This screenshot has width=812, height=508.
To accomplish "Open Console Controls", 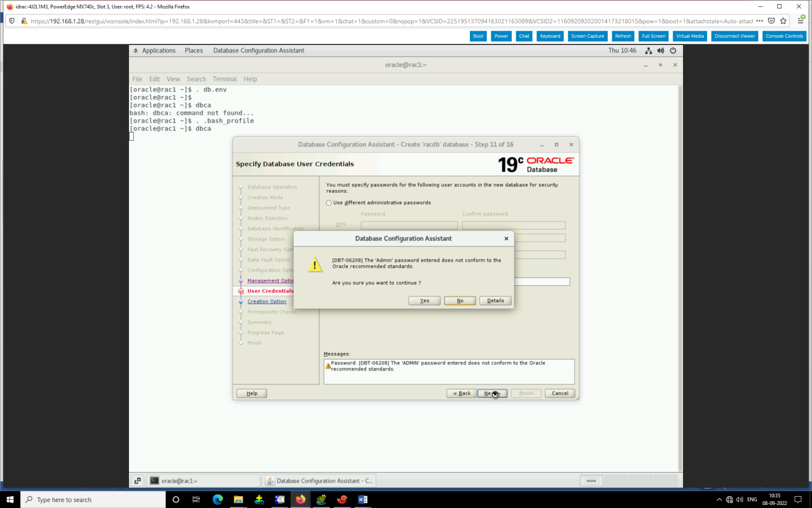I will tap(784, 36).
